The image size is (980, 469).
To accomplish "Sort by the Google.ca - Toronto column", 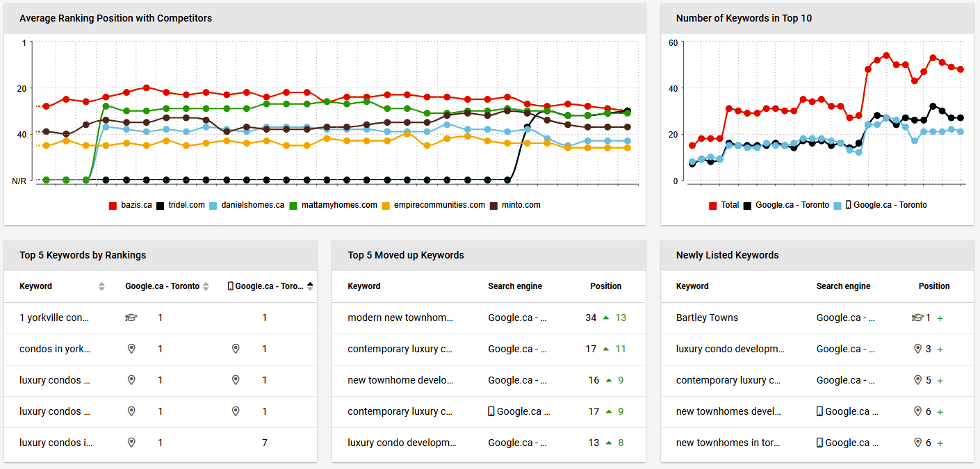I will click(x=206, y=286).
